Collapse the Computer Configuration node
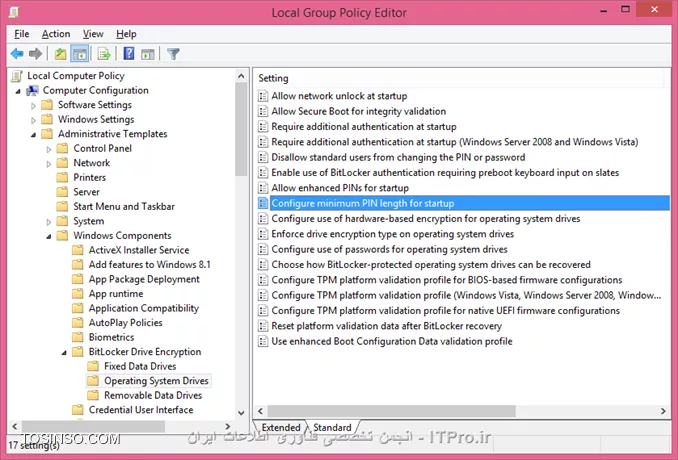Viewport: 678px width, 460px height. pyautogui.click(x=18, y=91)
